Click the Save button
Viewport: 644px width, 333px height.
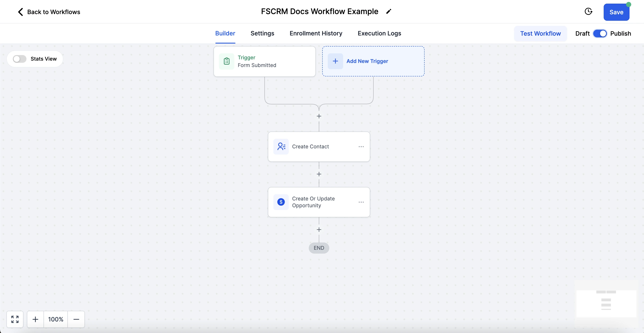click(x=616, y=12)
